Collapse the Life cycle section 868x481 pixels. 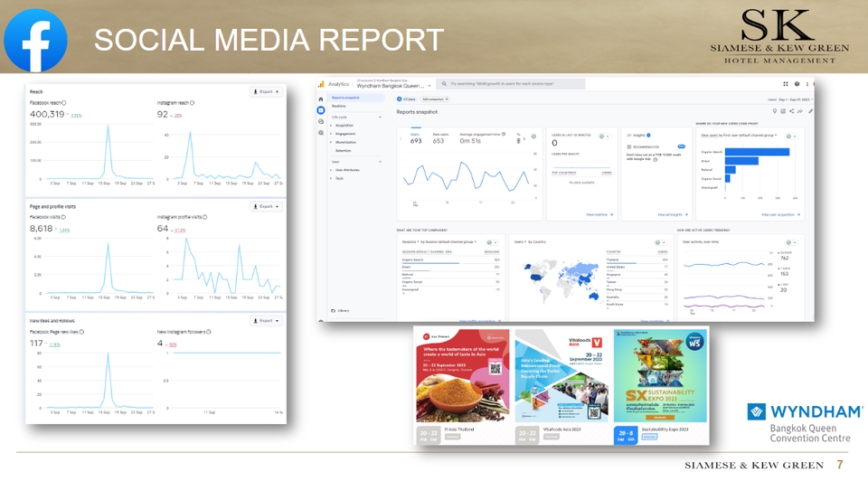click(380, 118)
